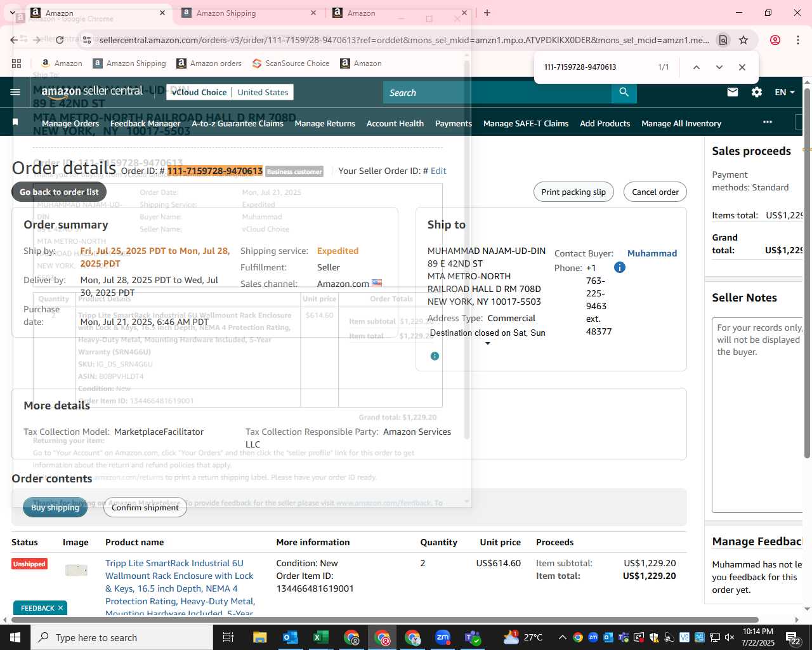Viewport: 812px width, 650px height.
Task: Go to previous find-in-page match
Action: click(696, 67)
